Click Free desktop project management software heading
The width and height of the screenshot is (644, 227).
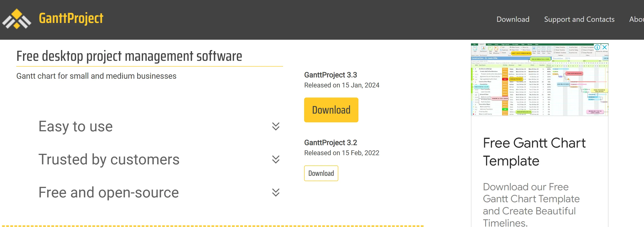(x=129, y=56)
